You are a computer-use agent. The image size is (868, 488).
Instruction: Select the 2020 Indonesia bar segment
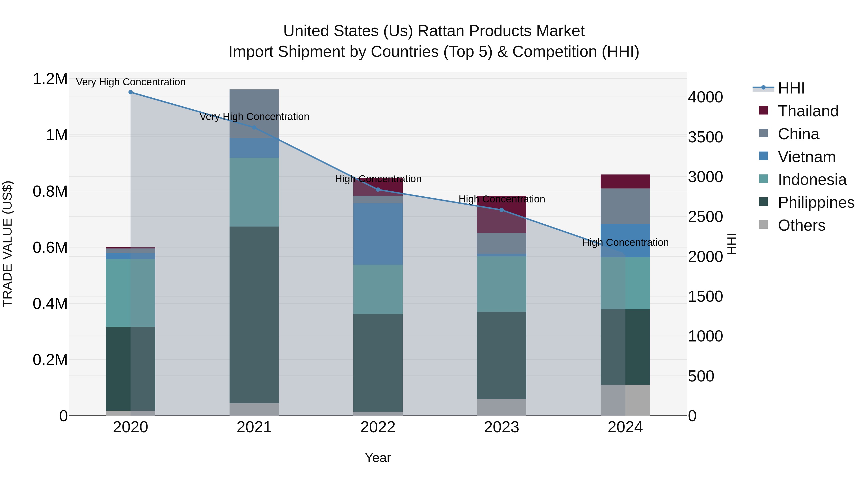pyautogui.click(x=131, y=293)
